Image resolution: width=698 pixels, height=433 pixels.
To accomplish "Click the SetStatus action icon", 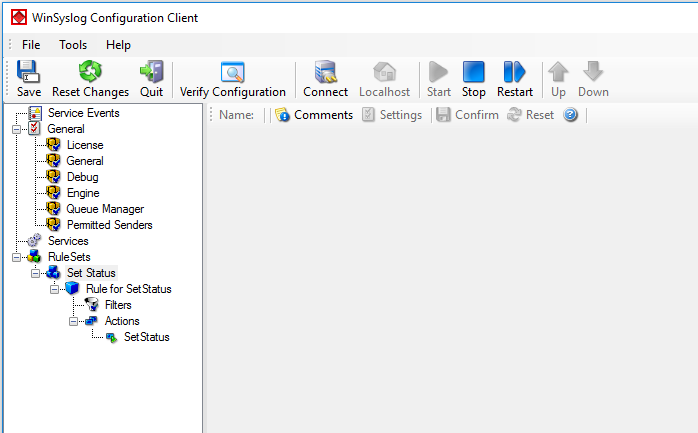I will 111,338.
